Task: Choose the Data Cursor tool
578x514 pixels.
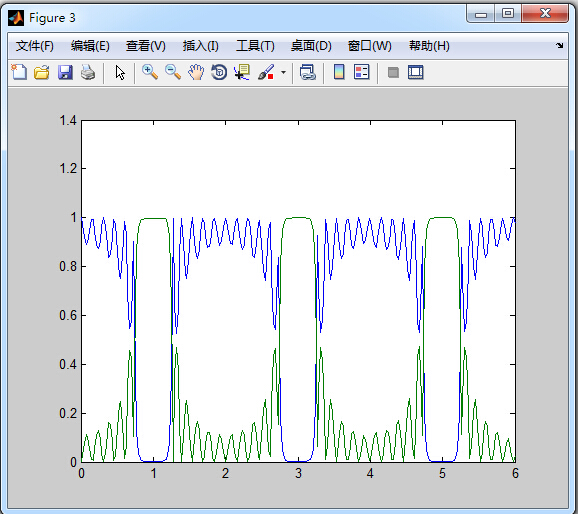Action: (x=242, y=72)
